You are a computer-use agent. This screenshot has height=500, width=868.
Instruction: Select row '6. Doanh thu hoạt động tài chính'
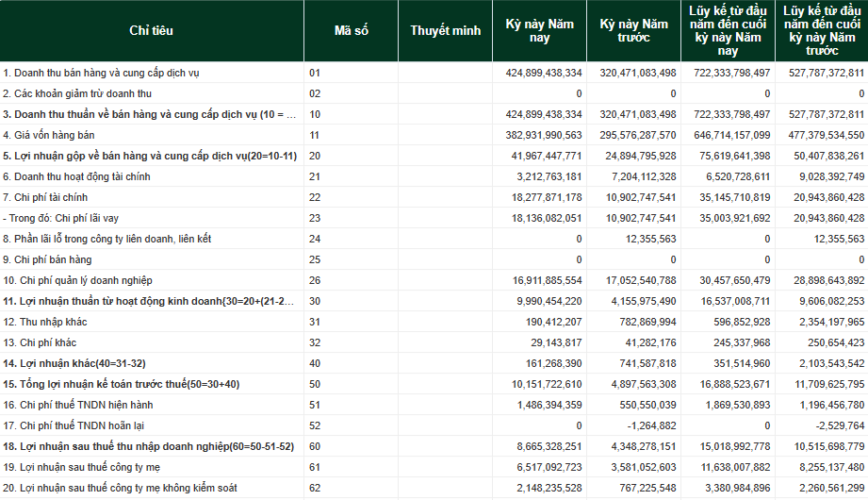tap(434, 176)
